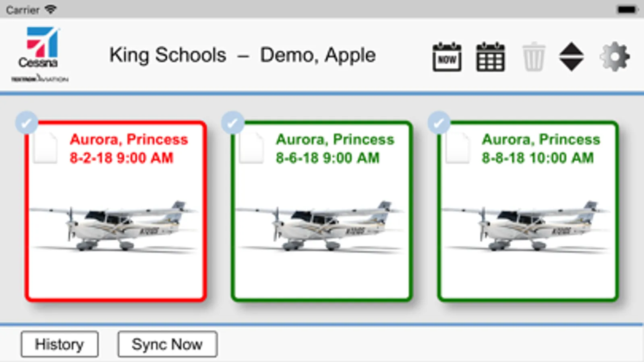Viewport: 644px width, 362px height.
Task: Open the calendar grid view icon
Action: click(490, 57)
